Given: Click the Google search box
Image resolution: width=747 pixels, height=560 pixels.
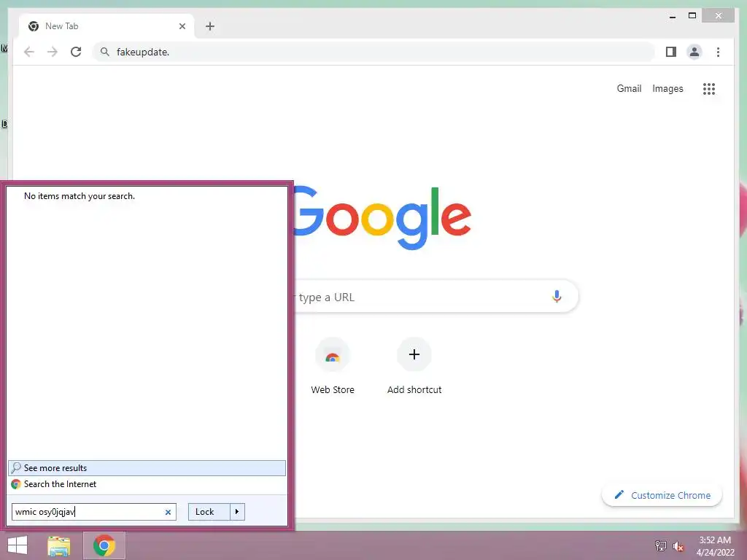Looking at the screenshot, I should coord(436,297).
